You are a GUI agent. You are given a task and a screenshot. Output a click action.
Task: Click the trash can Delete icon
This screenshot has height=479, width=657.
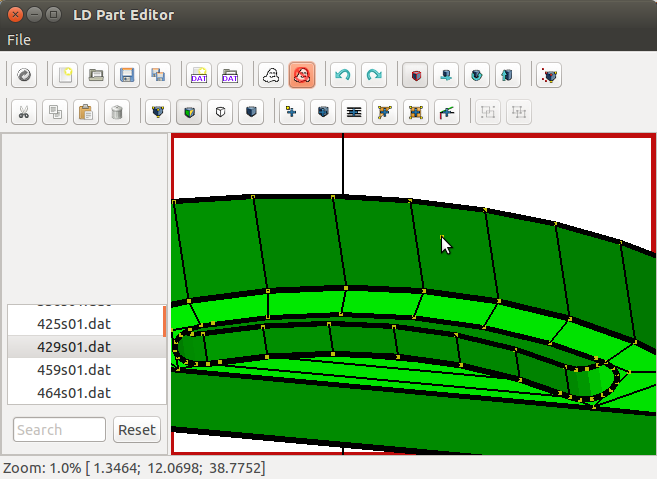(117, 112)
